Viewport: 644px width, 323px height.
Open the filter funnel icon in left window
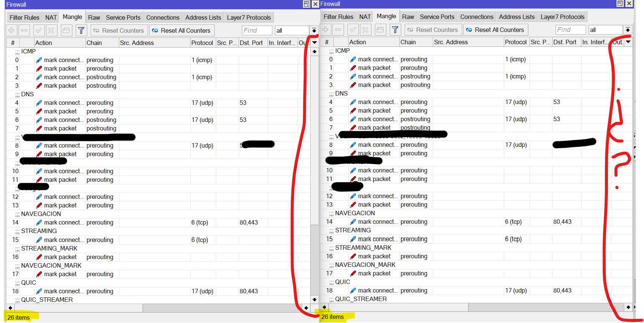(81, 30)
